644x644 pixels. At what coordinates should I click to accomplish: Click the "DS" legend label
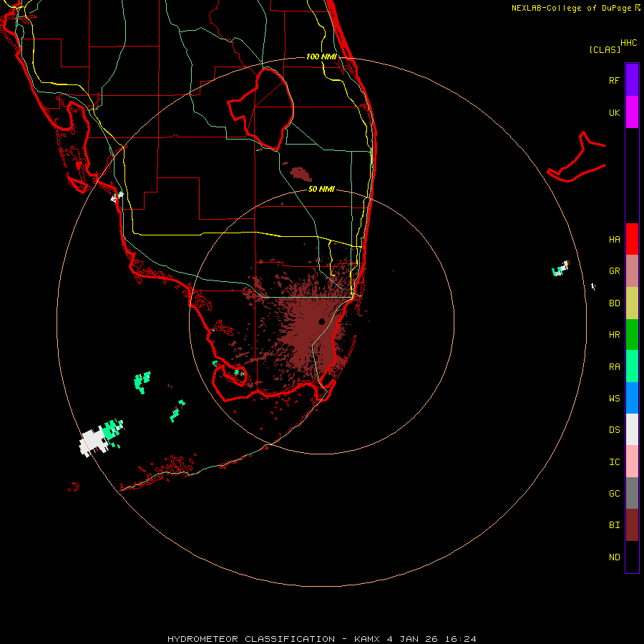(614, 430)
